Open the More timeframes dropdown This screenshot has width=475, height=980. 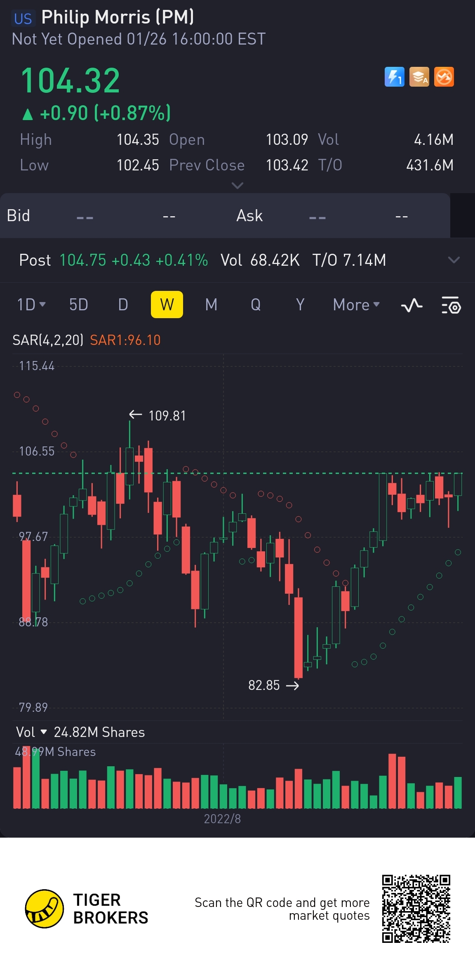(x=356, y=305)
